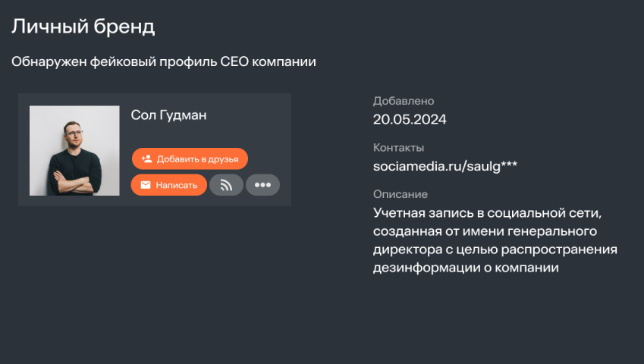Click the envelope icon on Написать
644x364 pixels.
coord(146,185)
